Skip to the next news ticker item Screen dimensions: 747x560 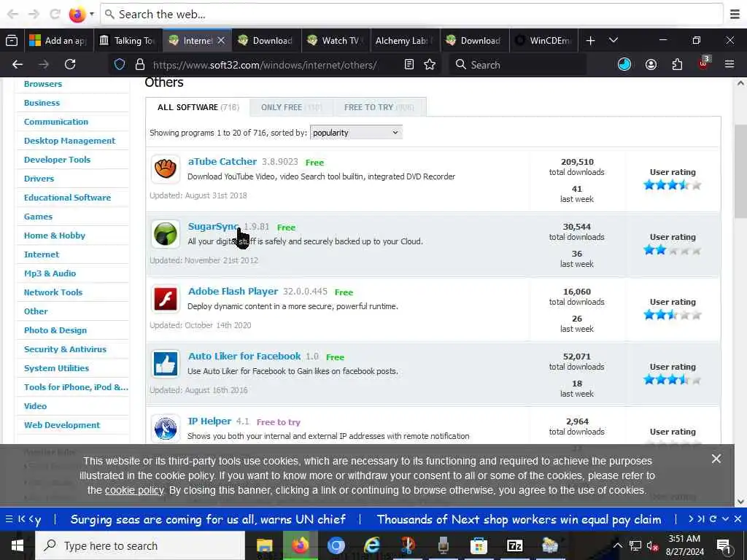pyautogui.click(x=691, y=518)
